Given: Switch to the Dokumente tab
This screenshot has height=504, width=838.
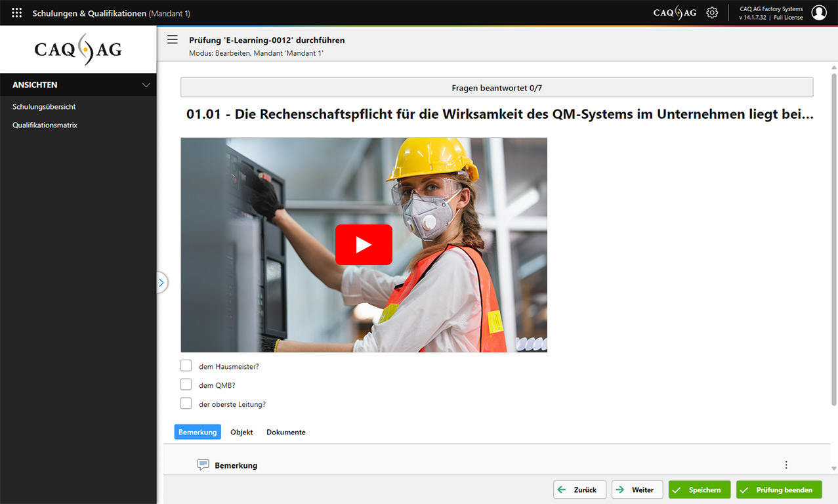Looking at the screenshot, I should (x=285, y=432).
